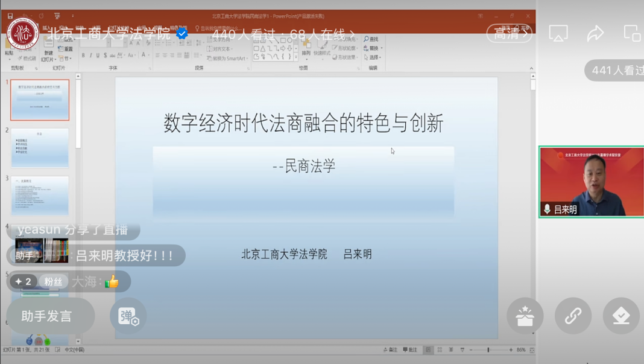Tap the share arrow icon
Screen dimensions: 644x364
[595, 34]
